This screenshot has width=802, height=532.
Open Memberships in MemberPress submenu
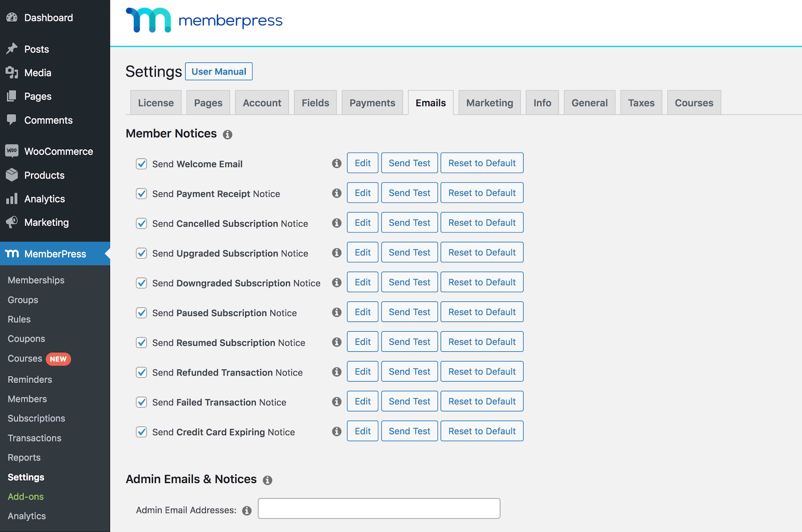(x=36, y=280)
